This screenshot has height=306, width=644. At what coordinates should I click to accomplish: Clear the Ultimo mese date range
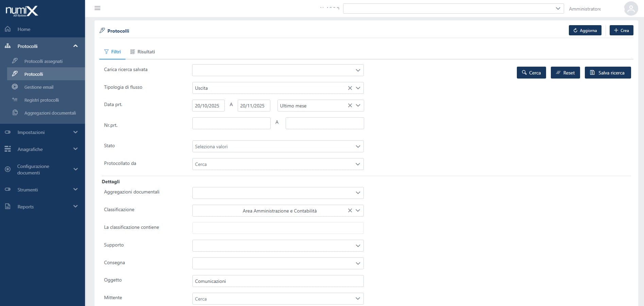pos(350,106)
